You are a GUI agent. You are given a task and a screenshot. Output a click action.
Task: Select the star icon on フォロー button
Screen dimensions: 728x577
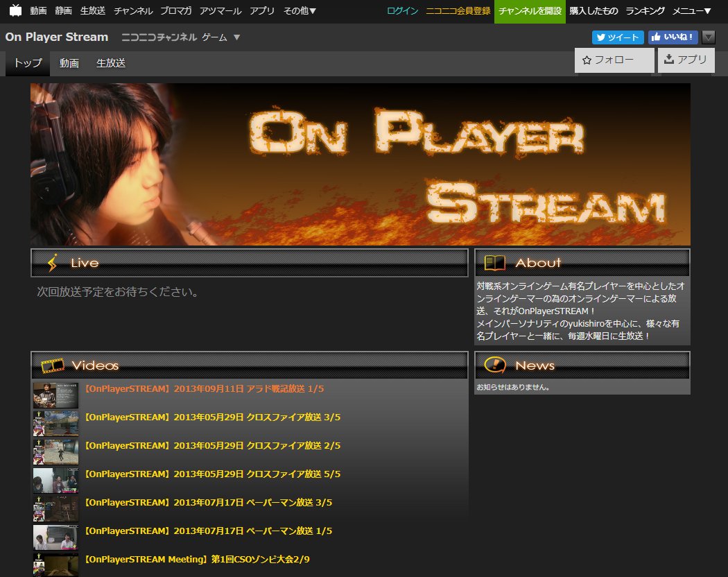(x=587, y=60)
